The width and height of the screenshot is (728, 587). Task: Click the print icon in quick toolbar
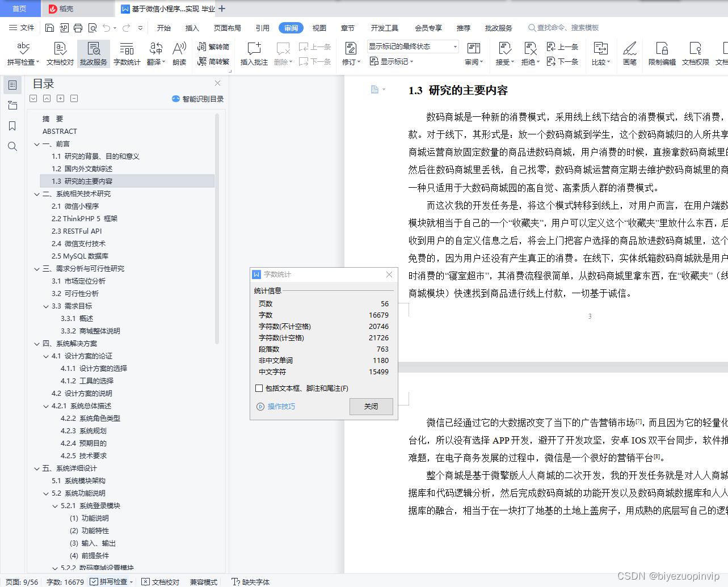(x=78, y=28)
